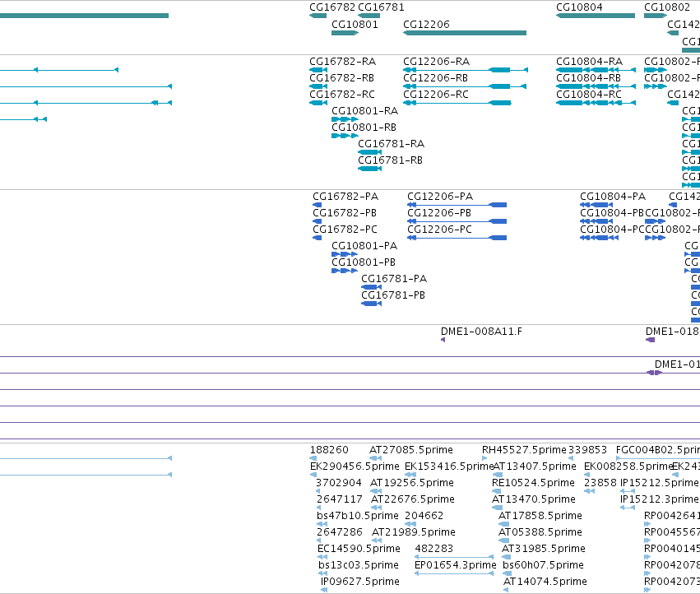The width and height of the screenshot is (700, 594).
Task: Click the bs13c03.5prime EST label
Action: [359, 565]
